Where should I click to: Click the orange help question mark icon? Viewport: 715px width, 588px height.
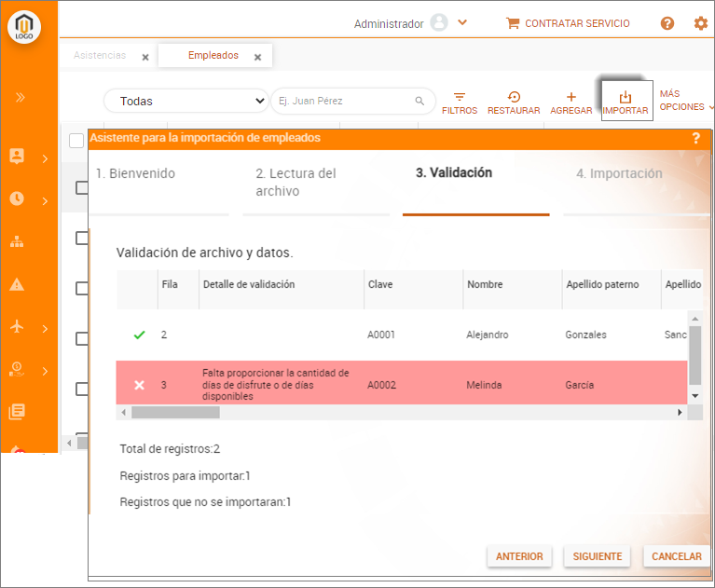667,23
